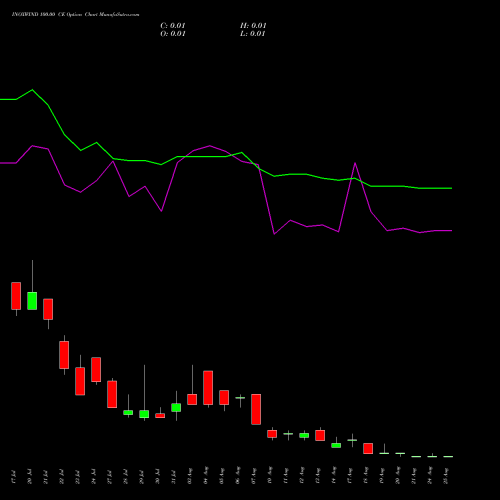
Task: Click the red candlestick for 17 Jul
Action: [x=16, y=296]
